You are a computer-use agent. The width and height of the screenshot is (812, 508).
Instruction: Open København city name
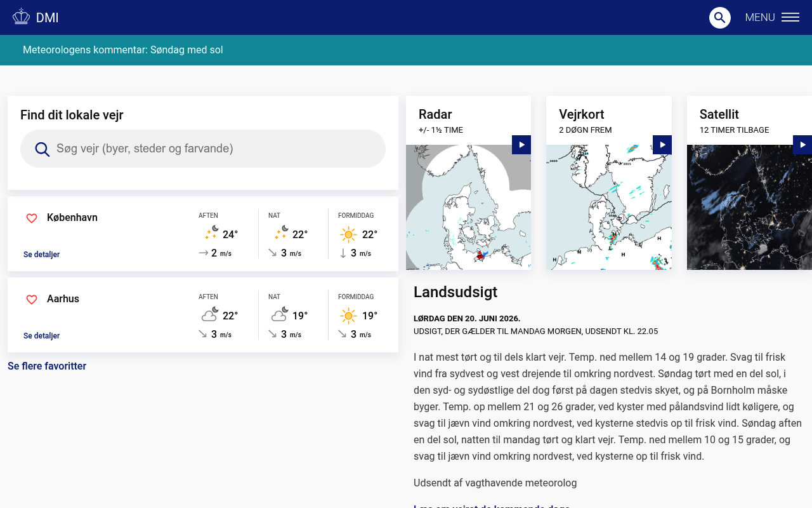[72, 218]
